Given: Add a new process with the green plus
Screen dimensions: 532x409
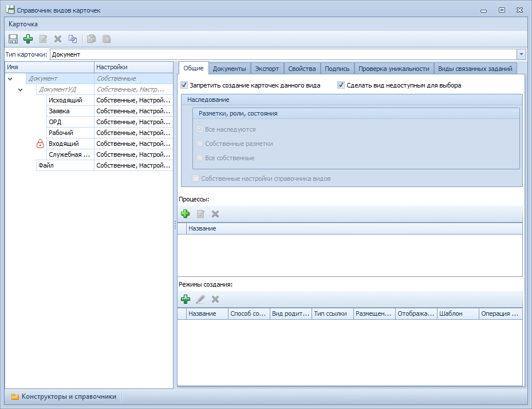Looking at the screenshot, I should point(185,214).
